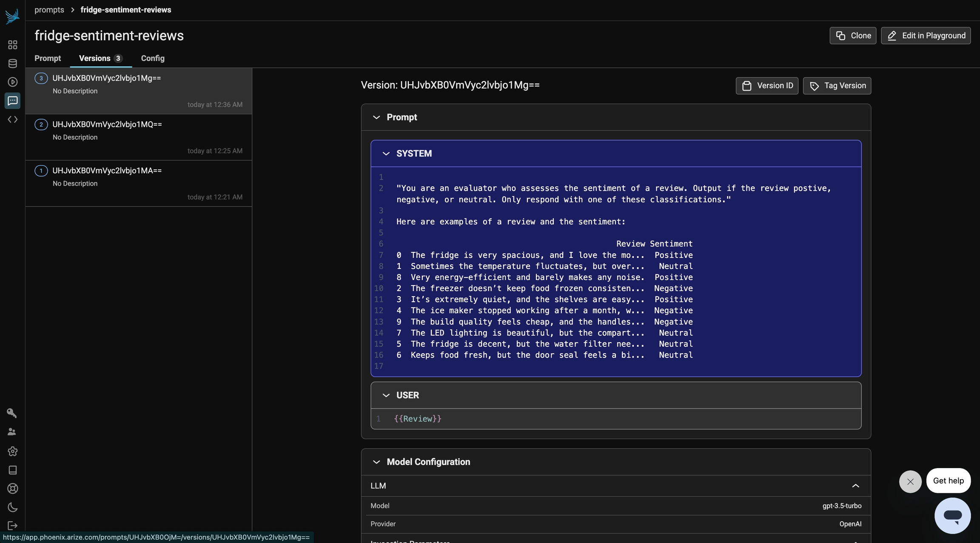Toggle dark mode with the moon icon
980x543 pixels.
pyautogui.click(x=13, y=507)
